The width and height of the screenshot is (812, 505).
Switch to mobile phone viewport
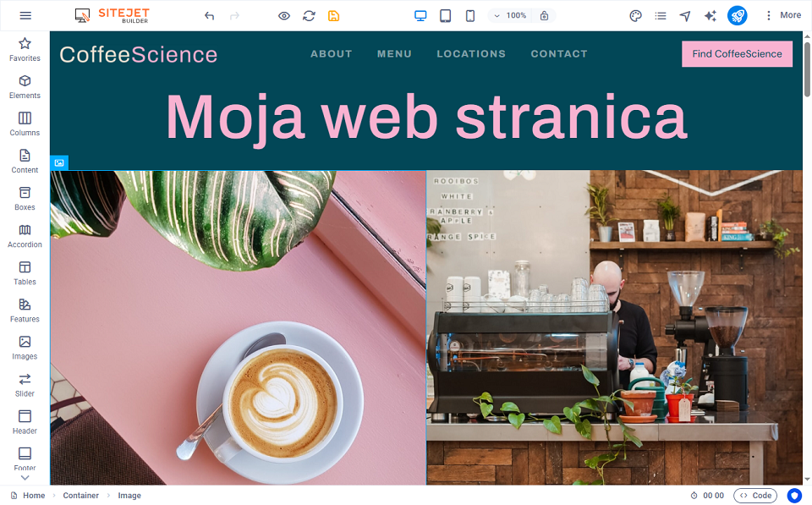pos(470,15)
